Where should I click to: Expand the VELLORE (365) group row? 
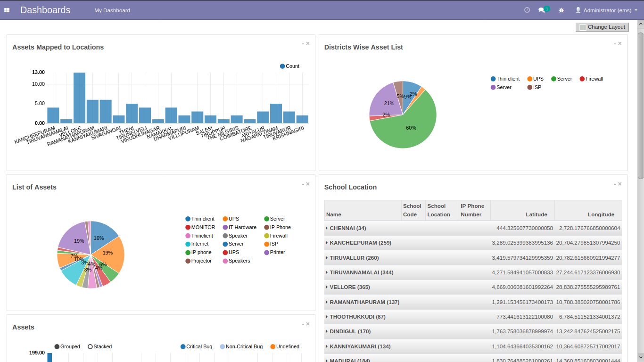click(473, 287)
